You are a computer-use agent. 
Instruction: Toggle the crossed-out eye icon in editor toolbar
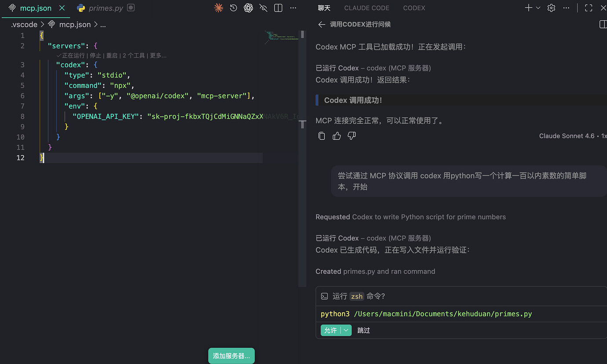tap(263, 8)
